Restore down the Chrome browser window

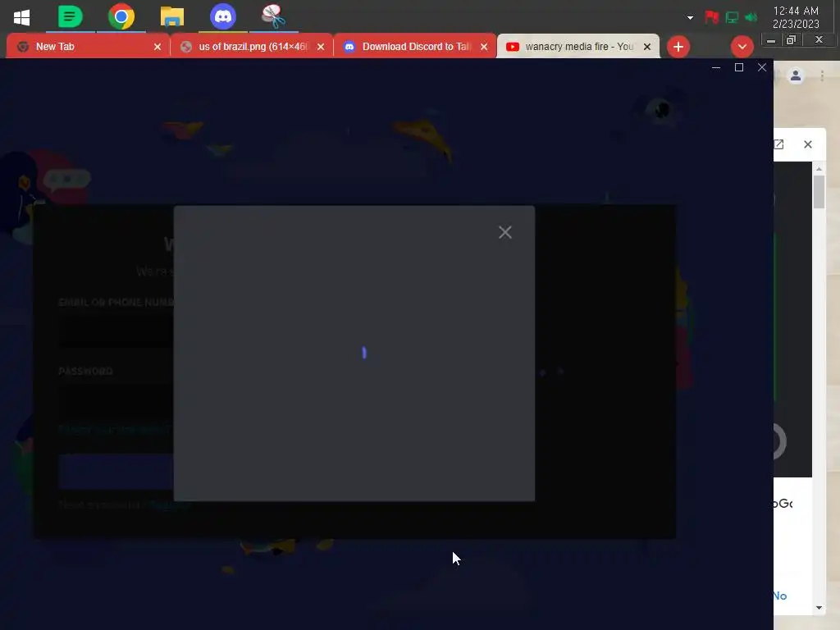click(791, 39)
